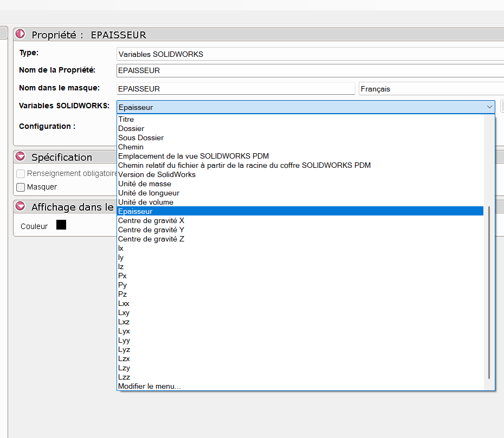Viewport: 504px width, 438px height.
Task: Select the Lzz list entry
Action: 300,377
